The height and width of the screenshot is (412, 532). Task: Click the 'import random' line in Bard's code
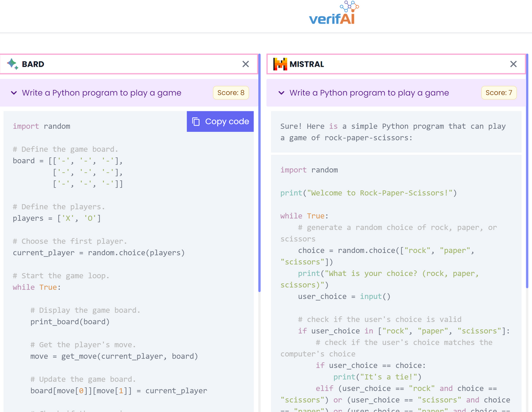coord(42,126)
